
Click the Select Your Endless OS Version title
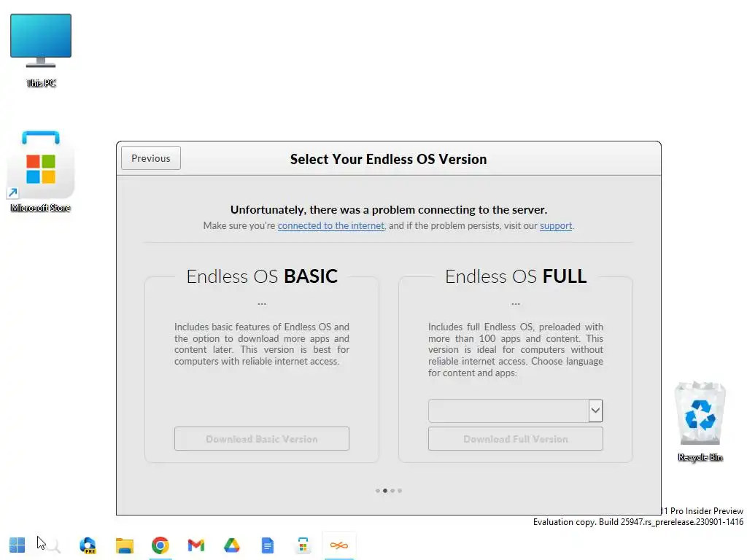pos(389,159)
